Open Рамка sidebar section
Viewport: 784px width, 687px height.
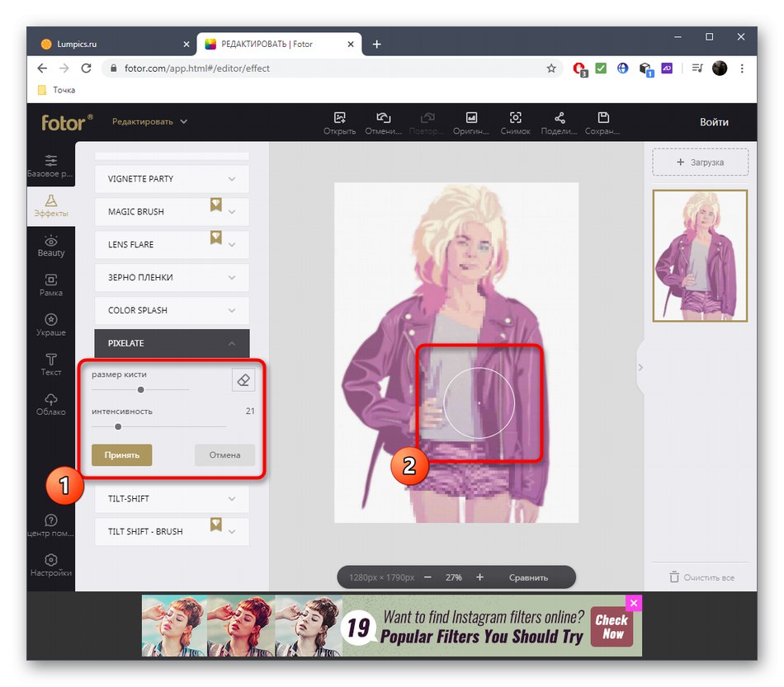click(50, 286)
